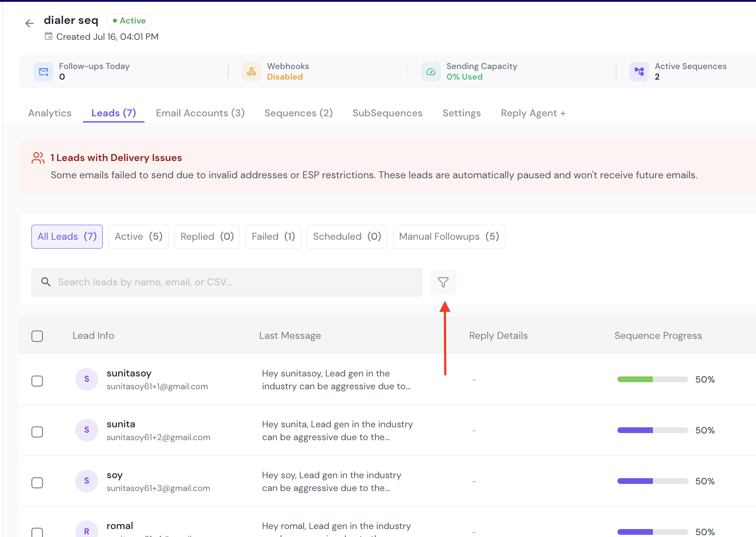
Task: Show Manual Followups (5) leads
Action: 449,237
